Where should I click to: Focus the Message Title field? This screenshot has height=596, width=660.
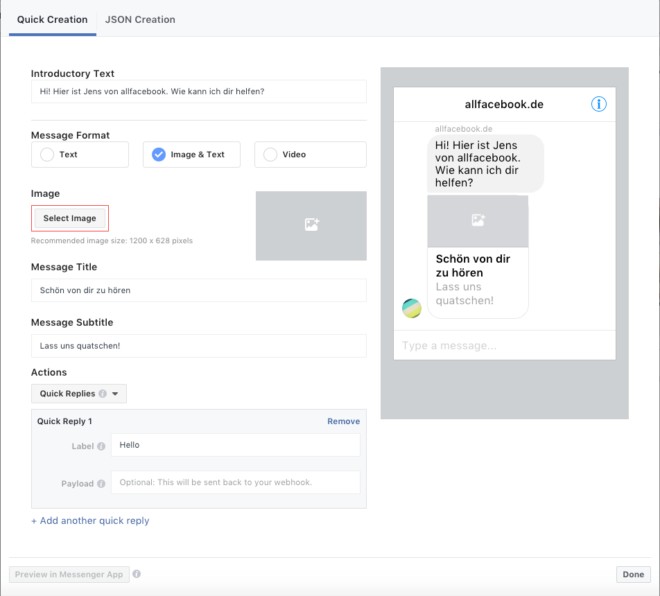199,290
